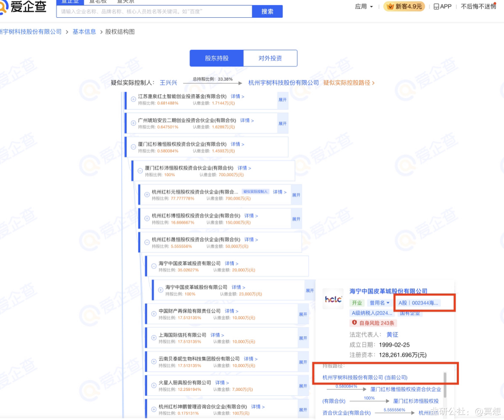The height and width of the screenshot is (420, 504).
Task: Open 详情 link for 杭州红杉坤鹏管理咨询
Action: tap(258, 407)
